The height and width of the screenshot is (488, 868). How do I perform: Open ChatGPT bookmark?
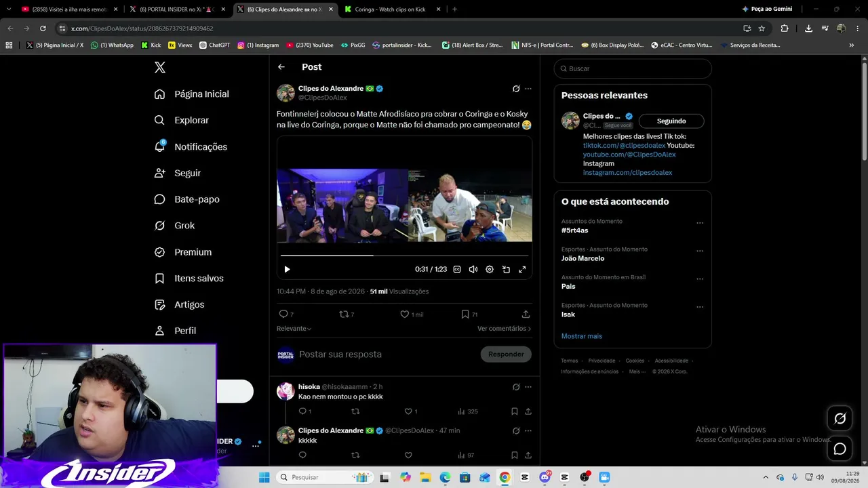(x=214, y=45)
